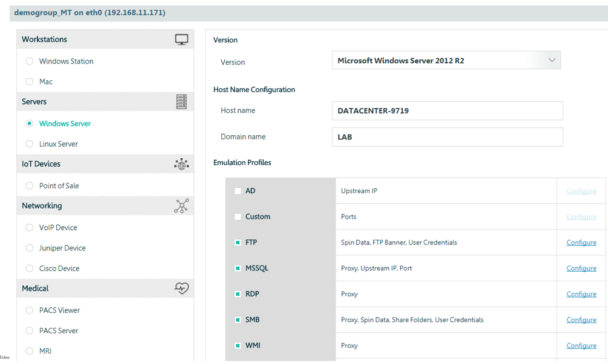Click the Emulation Profiles heading
Image resolution: width=608 pixels, height=364 pixels.
point(242,162)
